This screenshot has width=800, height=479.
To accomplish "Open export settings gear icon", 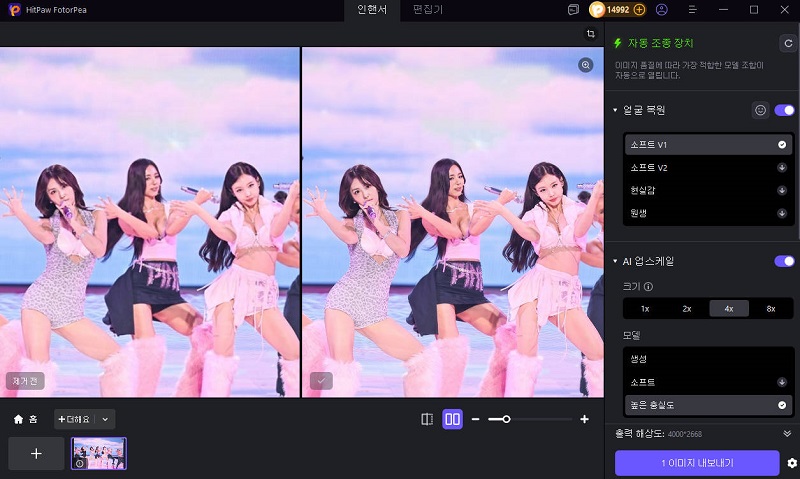I will click(792, 463).
